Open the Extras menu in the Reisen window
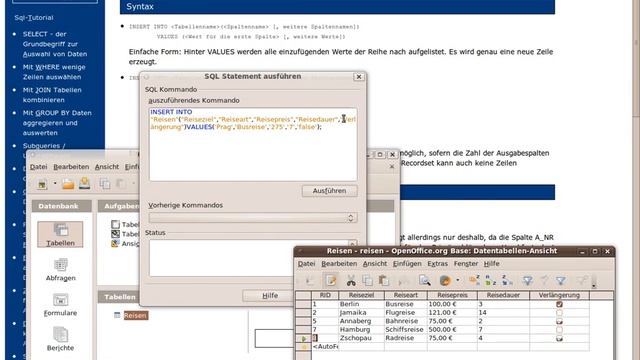The height and width of the screenshot is (360, 640). coord(438,264)
